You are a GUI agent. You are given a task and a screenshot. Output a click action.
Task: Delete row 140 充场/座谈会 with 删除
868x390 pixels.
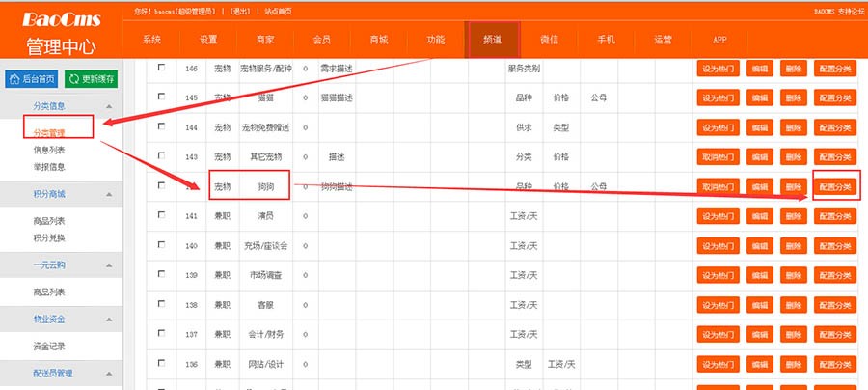click(x=793, y=246)
